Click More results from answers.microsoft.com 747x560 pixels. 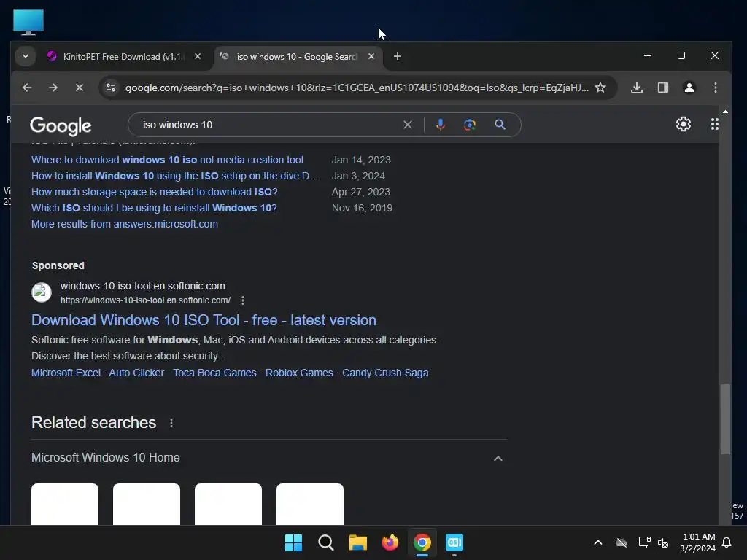tap(124, 225)
